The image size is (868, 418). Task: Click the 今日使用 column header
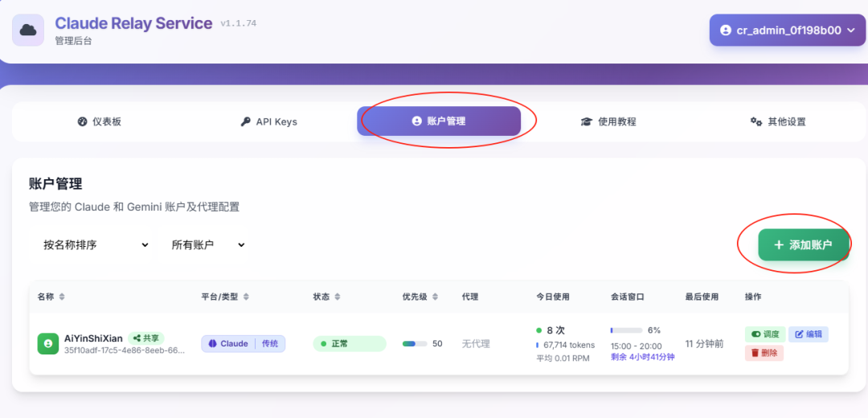[x=552, y=297]
